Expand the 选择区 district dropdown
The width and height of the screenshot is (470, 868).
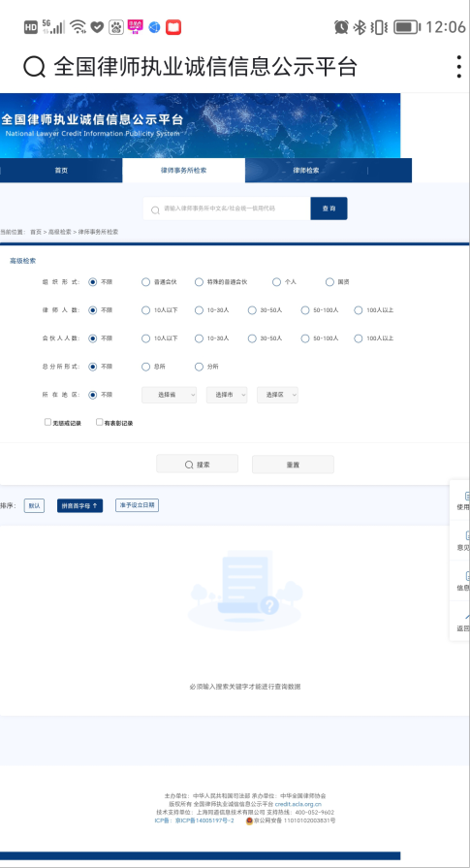[277, 395]
